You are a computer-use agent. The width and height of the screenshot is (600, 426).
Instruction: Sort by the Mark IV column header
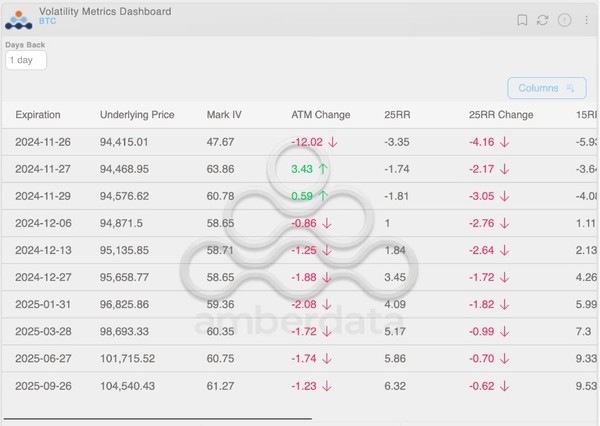[223, 115]
